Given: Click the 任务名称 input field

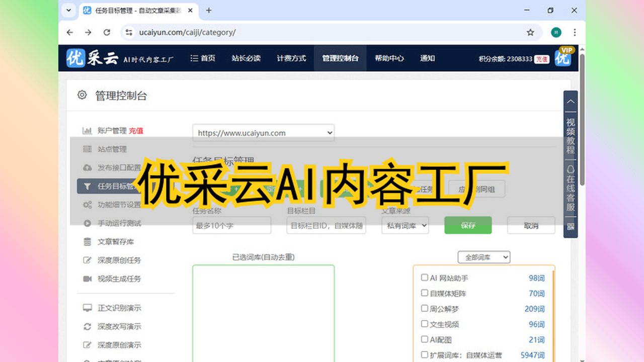Looking at the screenshot, I should coord(232,226).
